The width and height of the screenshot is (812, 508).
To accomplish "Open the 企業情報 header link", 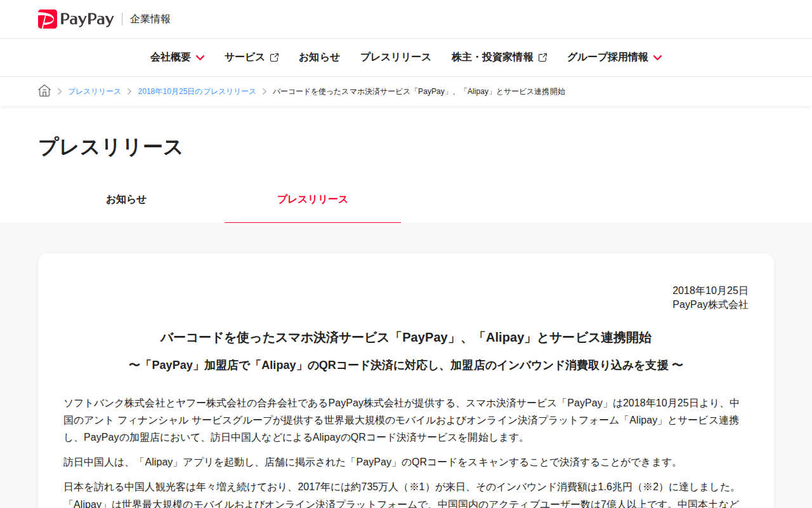I will pos(150,19).
